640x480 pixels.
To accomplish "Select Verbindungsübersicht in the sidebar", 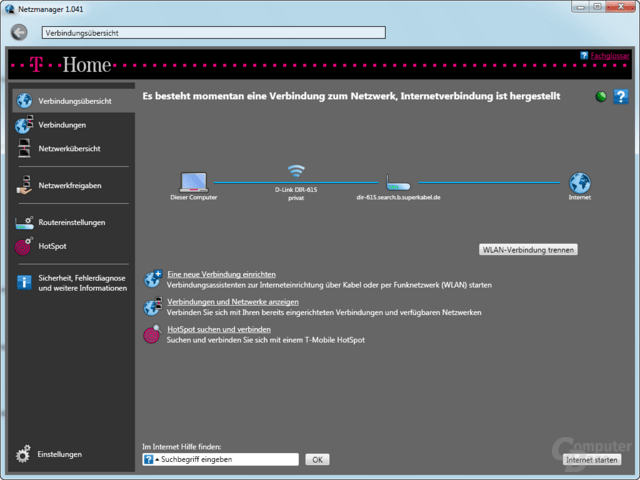I will click(73, 101).
